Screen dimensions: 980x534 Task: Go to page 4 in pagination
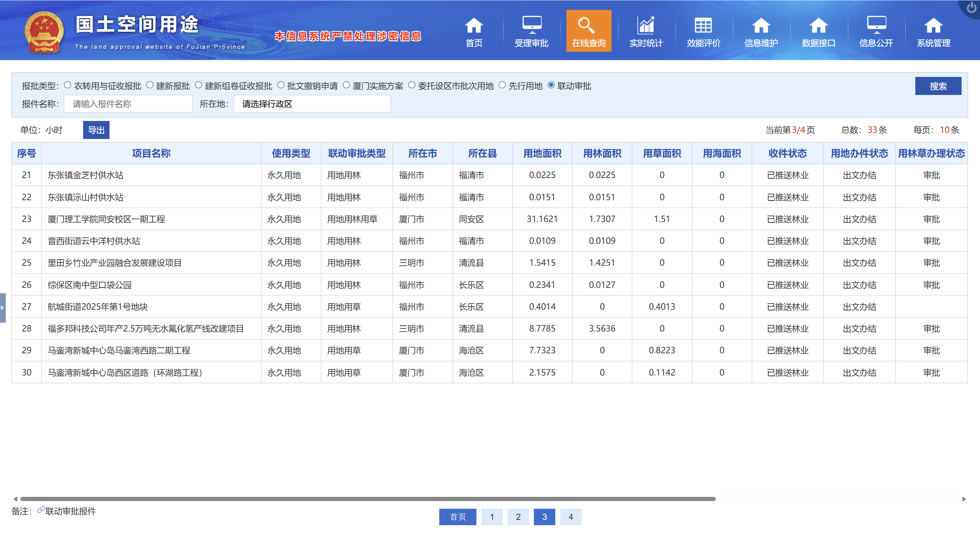pos(570,517)
